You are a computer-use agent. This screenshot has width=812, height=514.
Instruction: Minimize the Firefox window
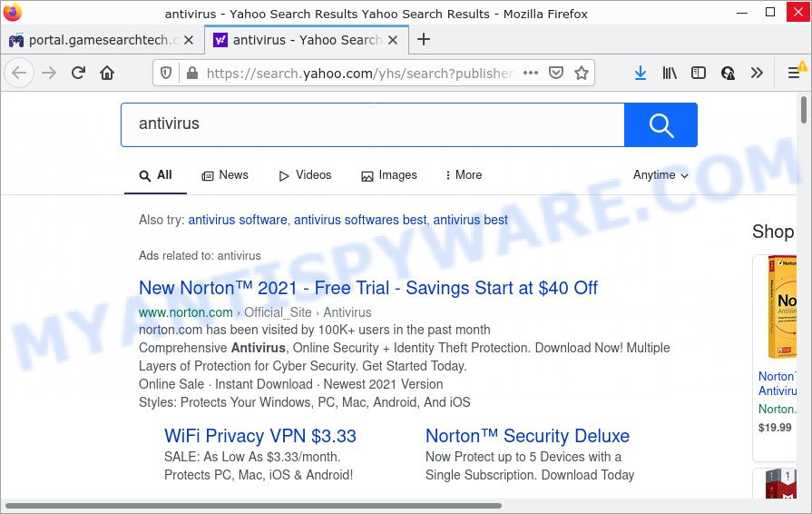point(741,12)
